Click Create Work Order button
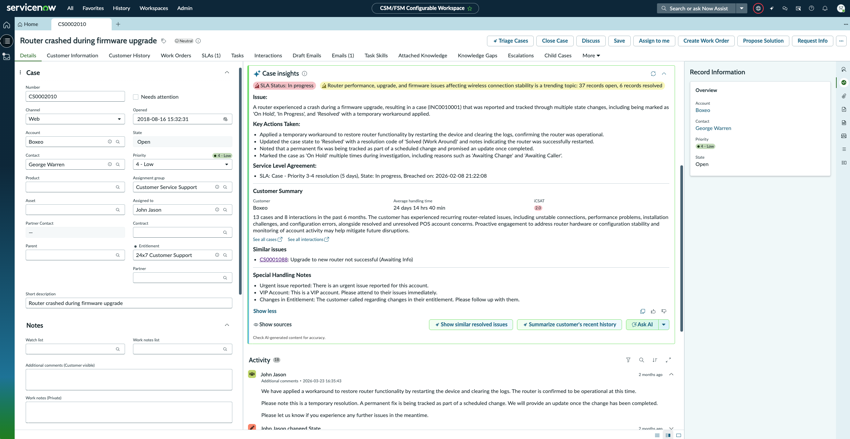The width and height of the screenshot is (850, 439). [x=706, y=41]
